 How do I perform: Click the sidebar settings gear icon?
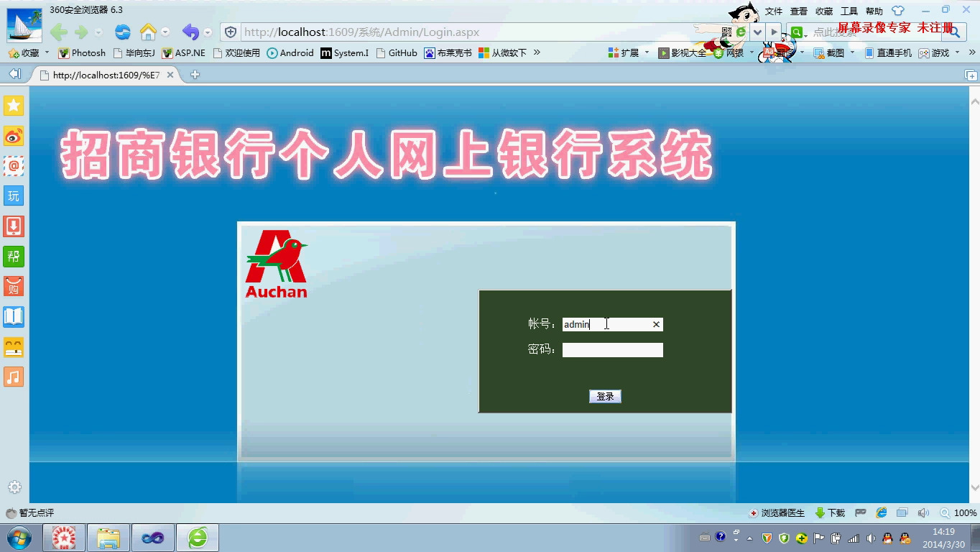[14, 487]
